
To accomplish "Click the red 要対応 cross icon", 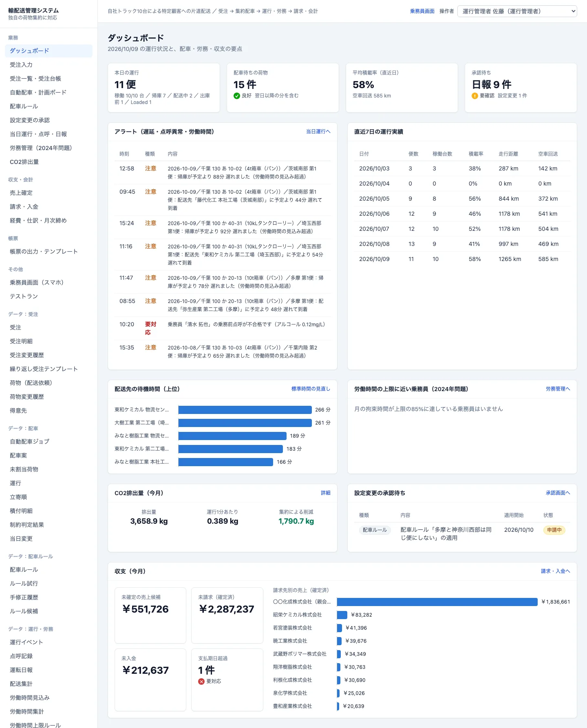I will tap(201, 682).
